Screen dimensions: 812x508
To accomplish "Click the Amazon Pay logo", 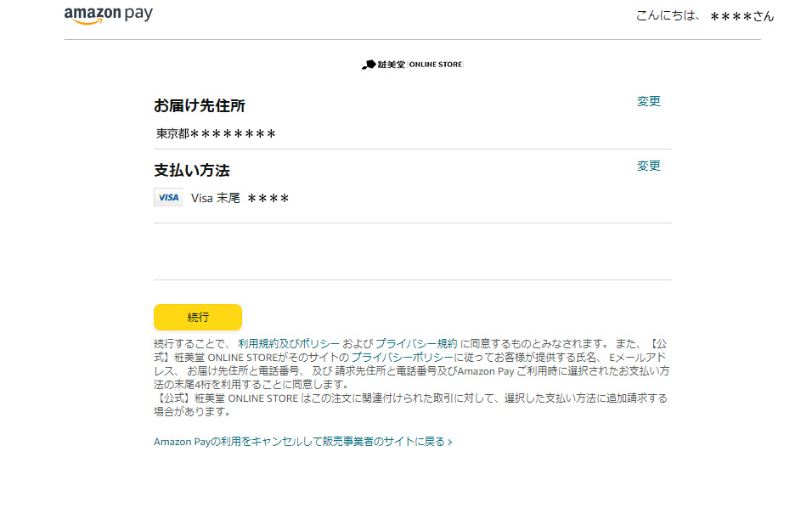I will pyautogui.click(x=109, y=16).
